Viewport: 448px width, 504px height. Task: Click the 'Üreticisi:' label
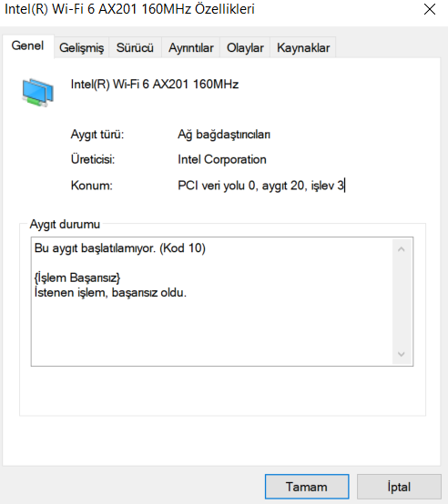(x=93, y=159)
